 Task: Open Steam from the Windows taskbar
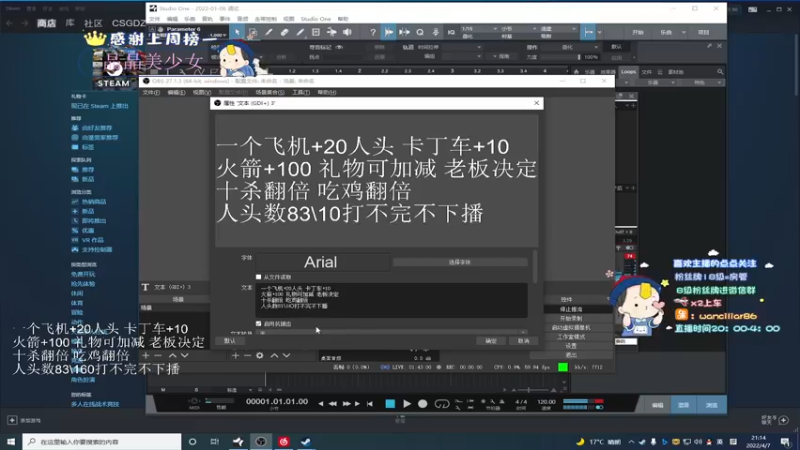pos(306,441)
